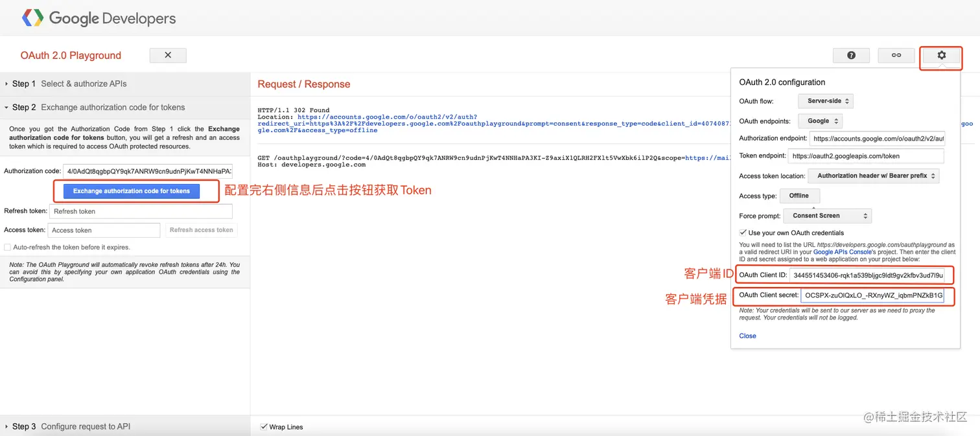Click the link icon button
This screenshot has width=980, height=436.
896,56
